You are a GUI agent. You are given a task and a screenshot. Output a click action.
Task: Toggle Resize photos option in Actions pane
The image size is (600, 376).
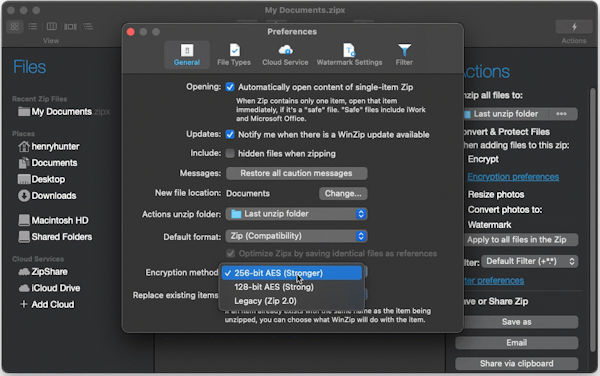(496, 194)
